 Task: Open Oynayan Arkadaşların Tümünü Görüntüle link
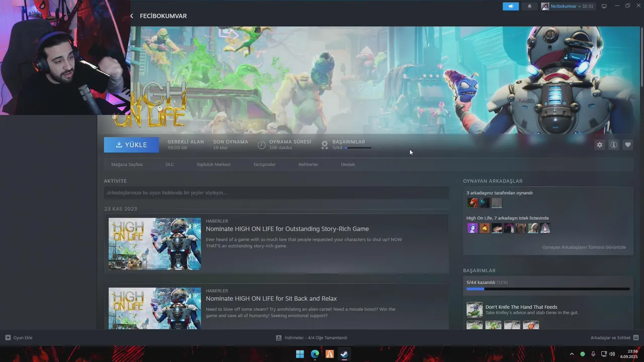click(x=584, y=247)
